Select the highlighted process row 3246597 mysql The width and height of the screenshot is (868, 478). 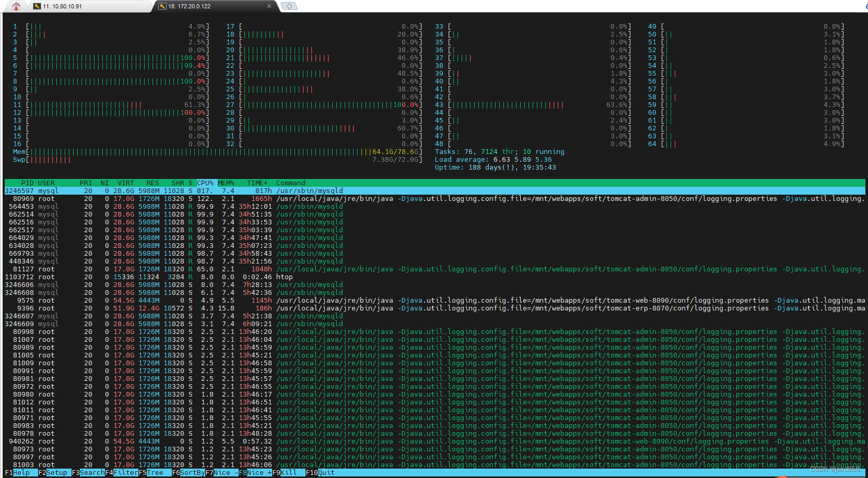(x=435, y=191)
